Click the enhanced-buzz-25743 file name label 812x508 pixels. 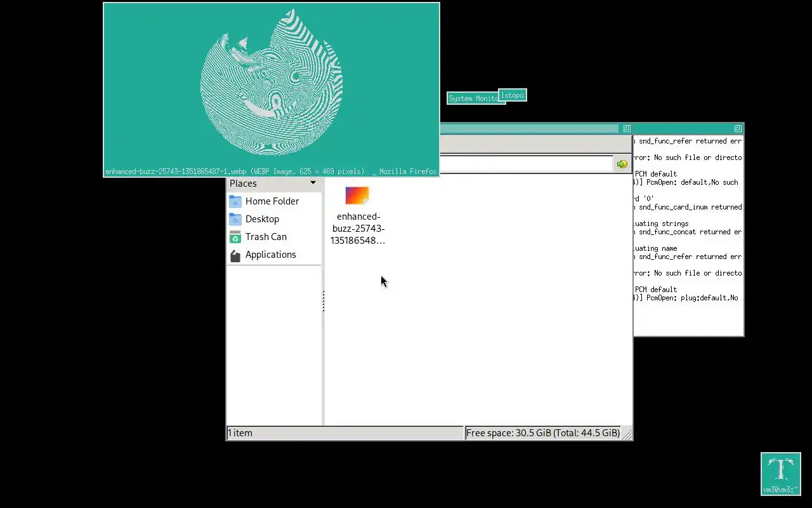[x=358, y=229]
